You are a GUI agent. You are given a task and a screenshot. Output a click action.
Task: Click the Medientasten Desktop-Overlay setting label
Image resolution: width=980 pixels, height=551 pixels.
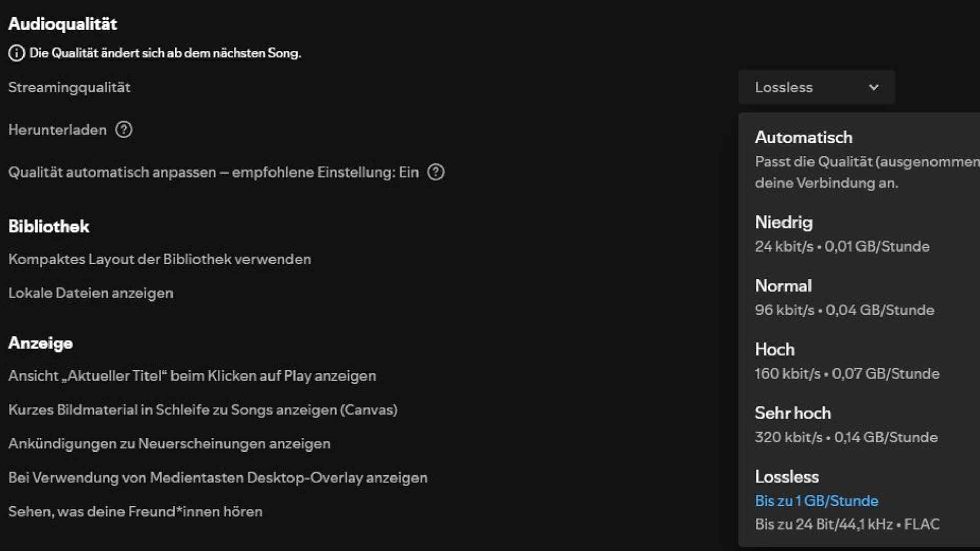217,478
